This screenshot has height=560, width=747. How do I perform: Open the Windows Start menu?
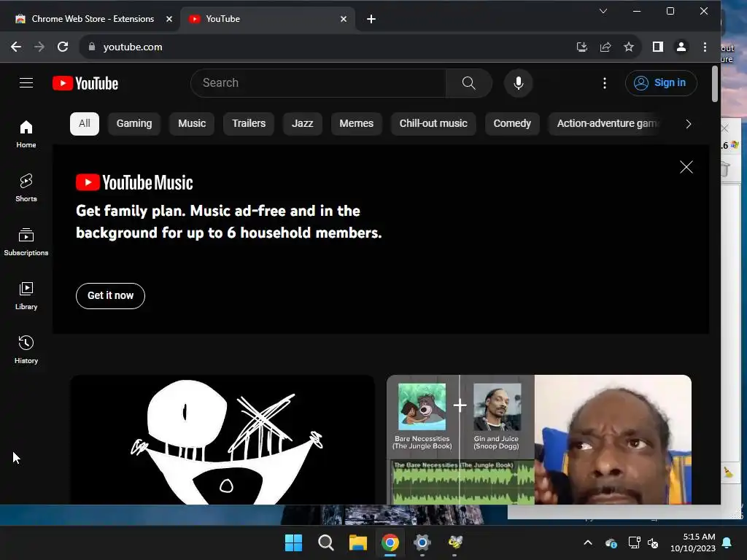point(293,542)
